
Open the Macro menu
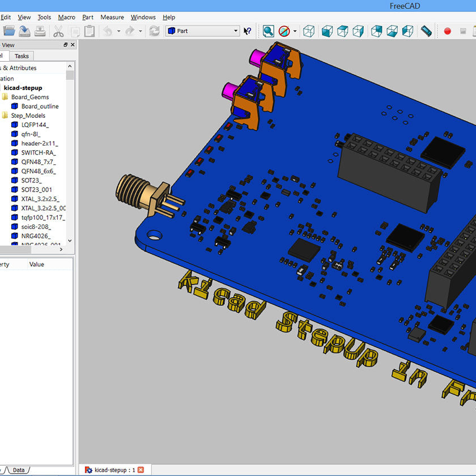pos(66,17)
